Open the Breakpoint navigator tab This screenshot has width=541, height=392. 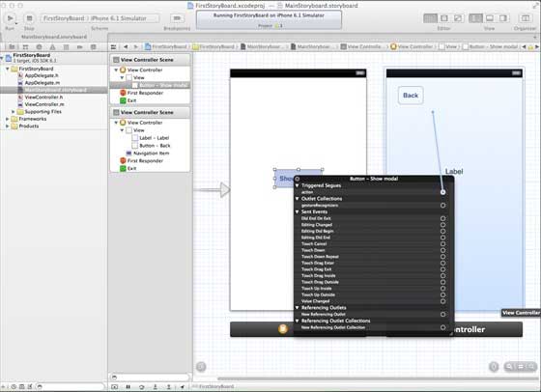pyautogui.click(x=79, y=47)
